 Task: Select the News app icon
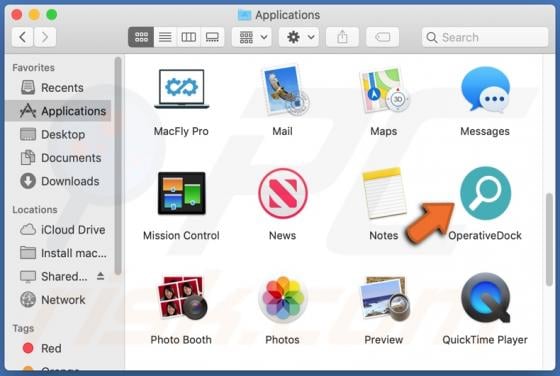(283, 193)
